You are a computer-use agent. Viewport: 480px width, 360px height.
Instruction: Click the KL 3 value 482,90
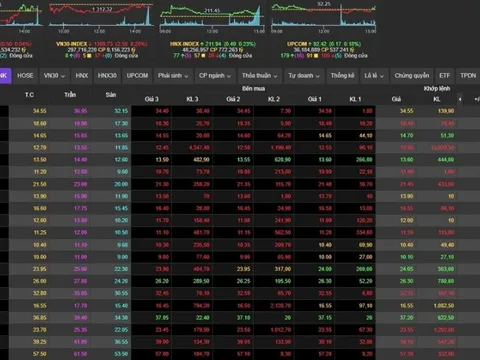tap(201, 160)
